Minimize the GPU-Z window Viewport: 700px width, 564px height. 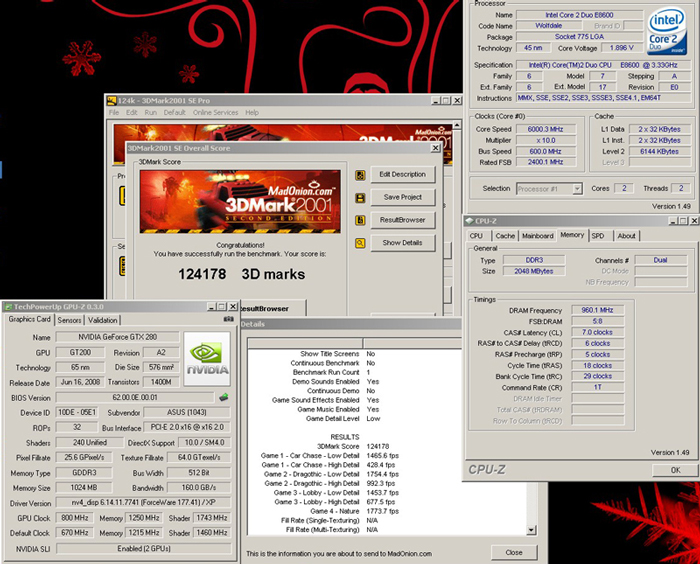point(212,307)
